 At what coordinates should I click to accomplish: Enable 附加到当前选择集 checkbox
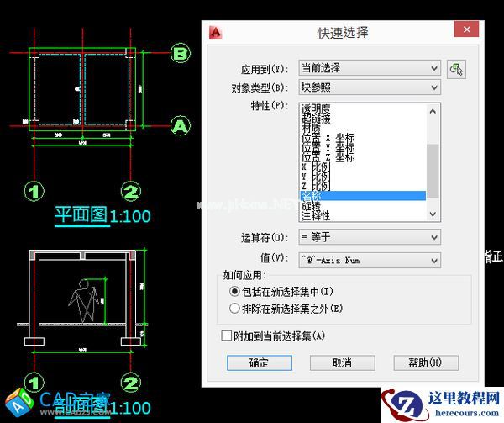coord(226,336)
